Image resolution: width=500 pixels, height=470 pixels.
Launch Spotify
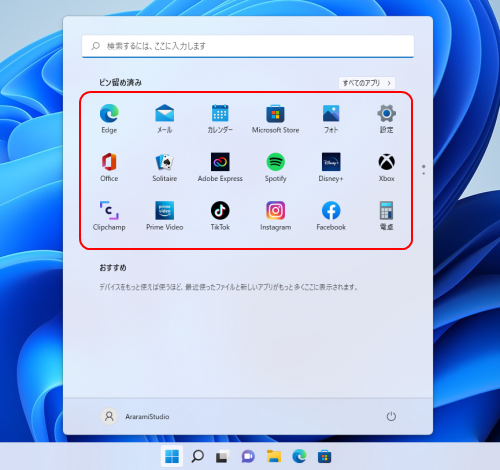pyautogui.click(x=275, y=167)
